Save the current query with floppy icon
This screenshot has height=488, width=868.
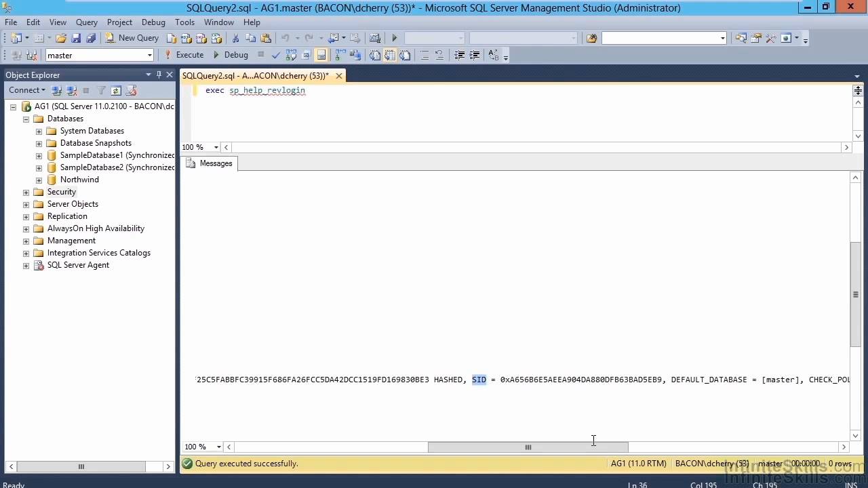click(x=76, y=38)
